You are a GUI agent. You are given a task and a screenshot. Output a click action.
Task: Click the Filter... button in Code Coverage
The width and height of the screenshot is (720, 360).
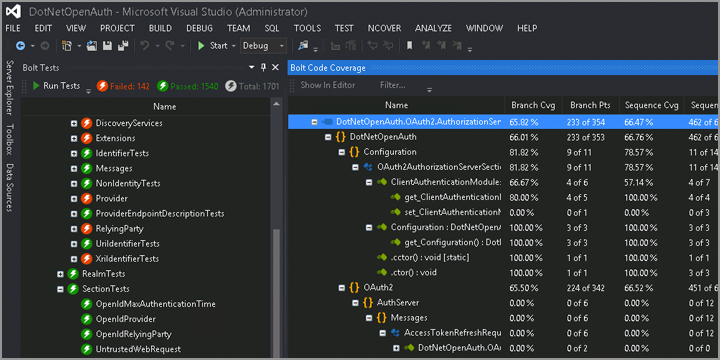393,85
